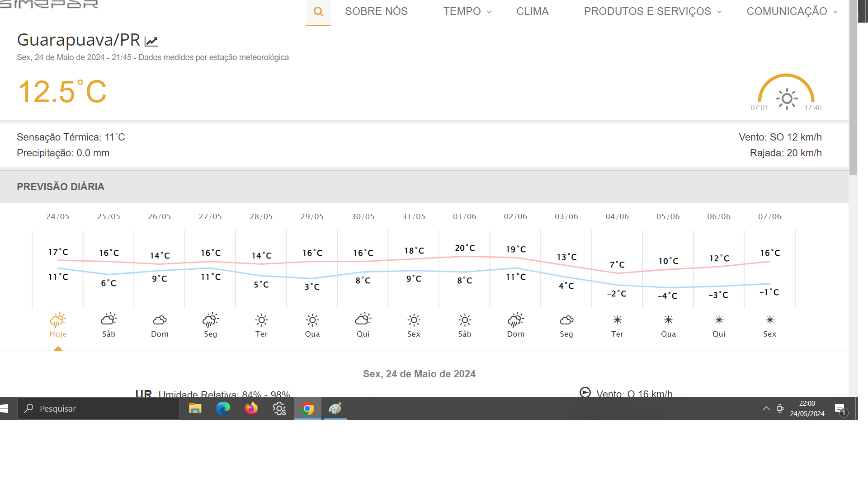This screenshot has width=868, height=488.
Task: Select the 31/05 forecast date column
Action: (x=414, y=216)
